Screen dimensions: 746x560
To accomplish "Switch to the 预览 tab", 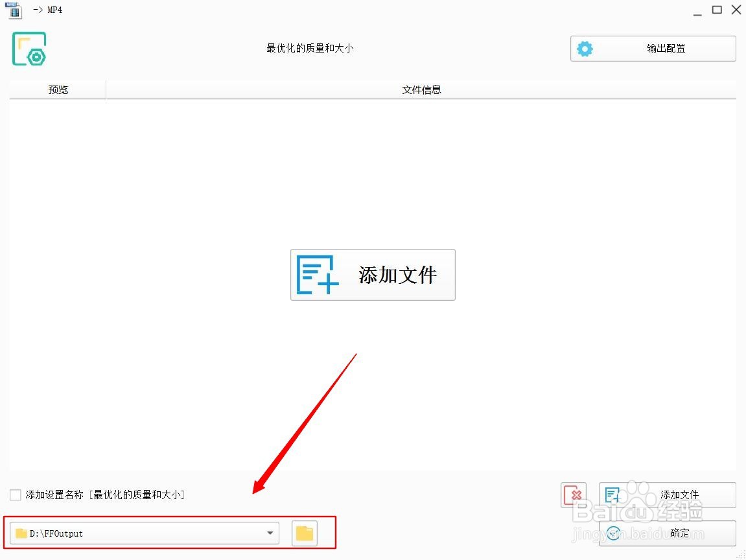I will pyautogui.click(x=57, y=89).
